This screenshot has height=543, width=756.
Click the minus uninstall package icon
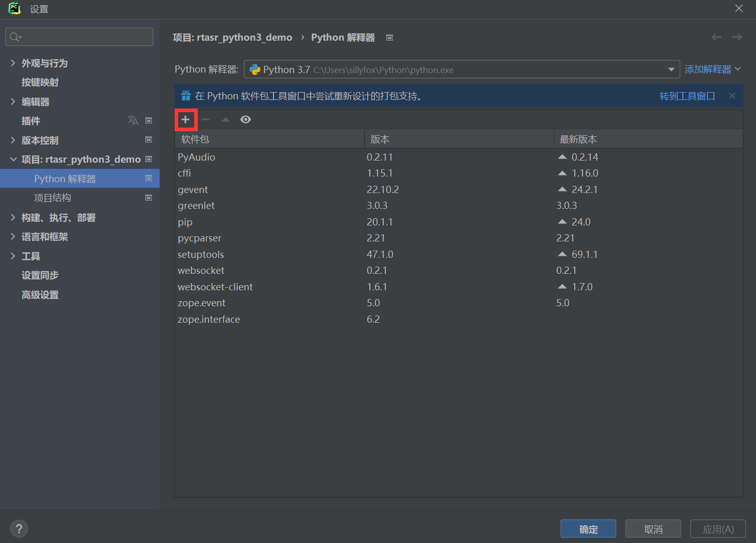(x=205, y=119)
